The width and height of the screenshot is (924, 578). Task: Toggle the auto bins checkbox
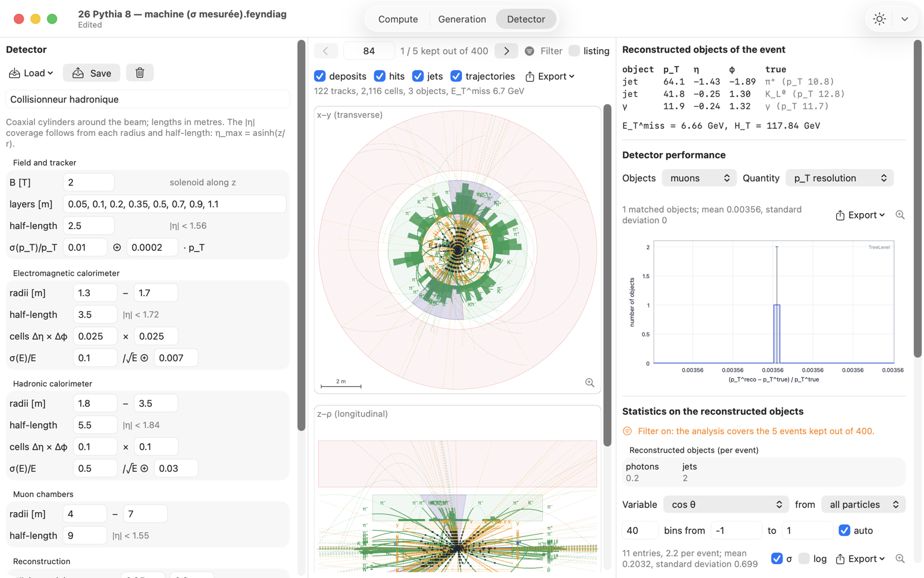pyautogui.click(x=844, y=531)
